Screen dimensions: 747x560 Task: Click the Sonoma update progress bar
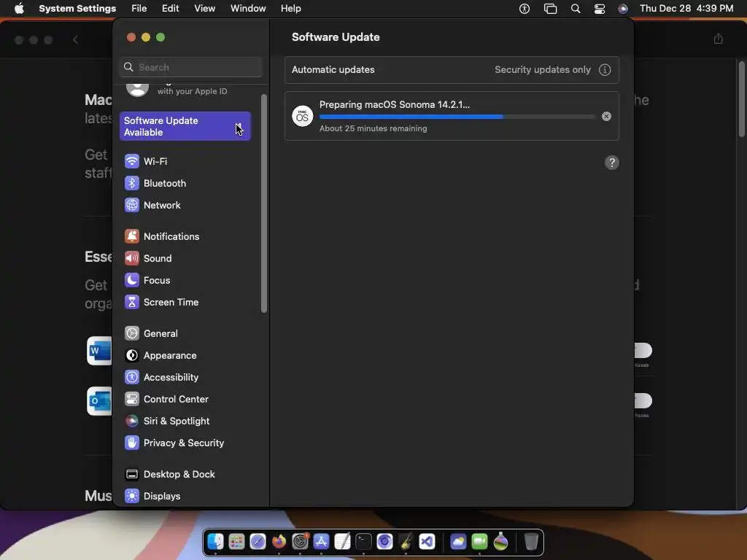[x=457, y=117]
